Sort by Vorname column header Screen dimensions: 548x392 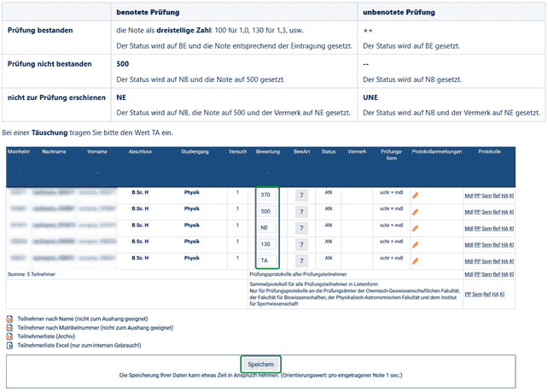tap(97, 152)
